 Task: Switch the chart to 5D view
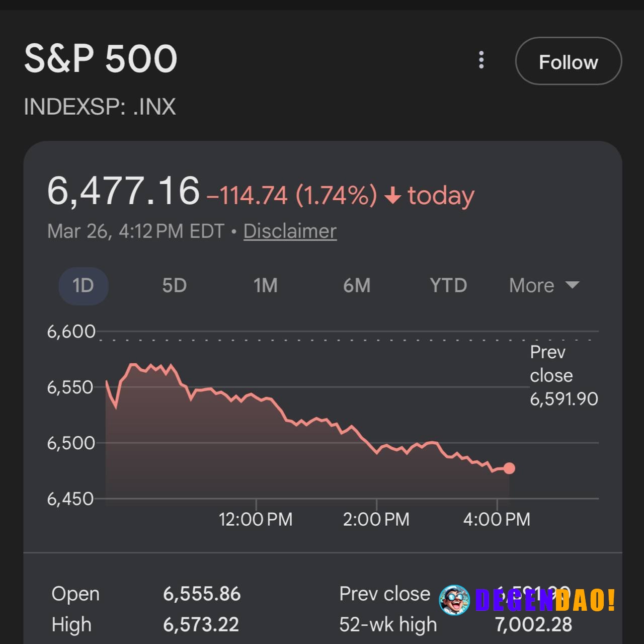click(x=175, y=285)
